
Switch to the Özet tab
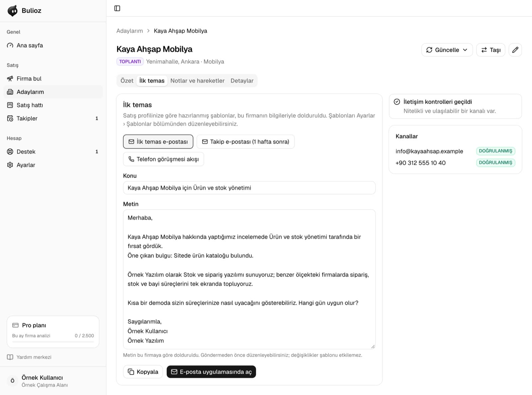pos(127,80)
